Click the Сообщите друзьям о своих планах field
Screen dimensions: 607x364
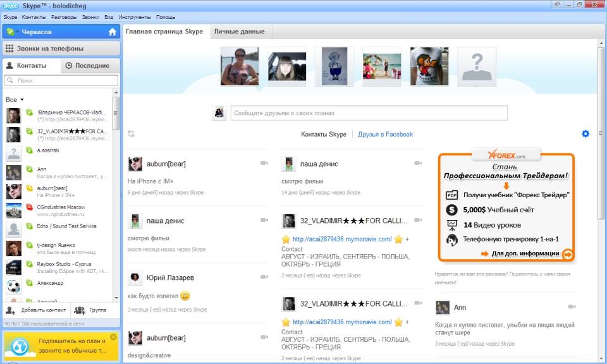pyautogui.click(x=369, y=113)
